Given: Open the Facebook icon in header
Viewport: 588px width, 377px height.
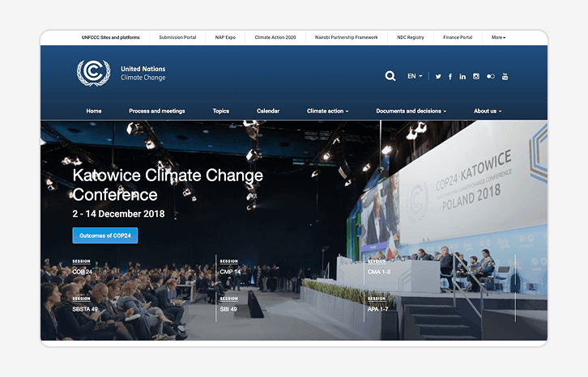Looking at the screenshot, I should (450, 77).
